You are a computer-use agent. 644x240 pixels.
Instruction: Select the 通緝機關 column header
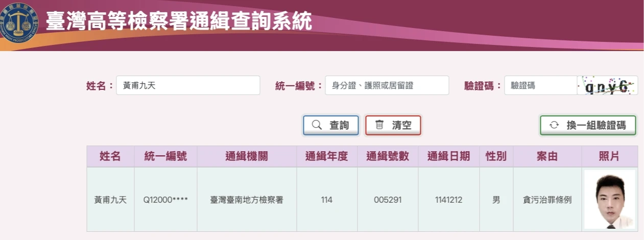point(247,157)
